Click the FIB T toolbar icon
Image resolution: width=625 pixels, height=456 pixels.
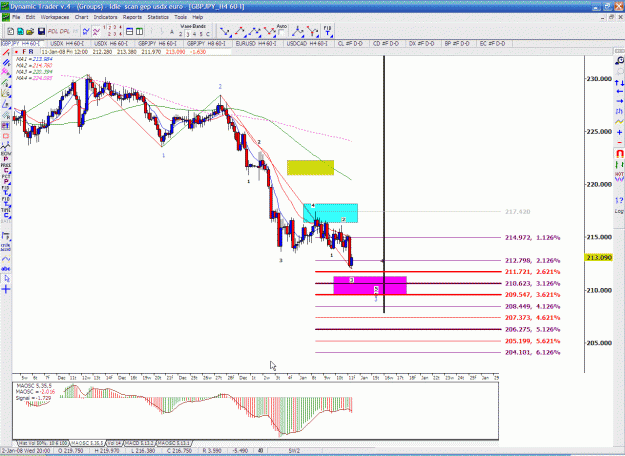pos(328,31)
